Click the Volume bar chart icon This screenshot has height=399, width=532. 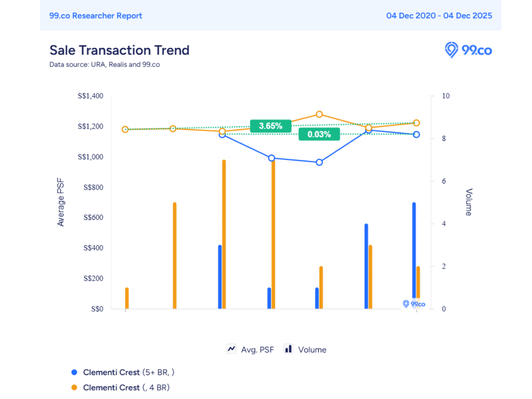pyautogui.click(x=289, y=349)
